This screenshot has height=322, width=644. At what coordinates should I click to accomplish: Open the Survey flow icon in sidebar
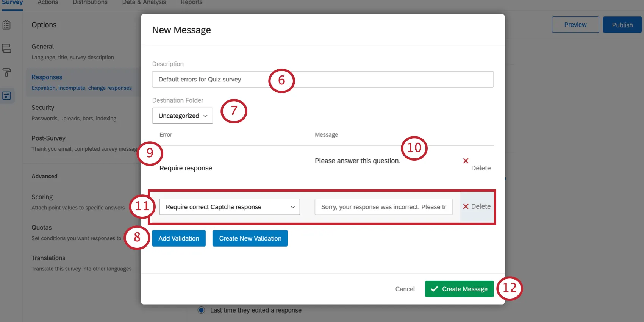click(6, 48)
